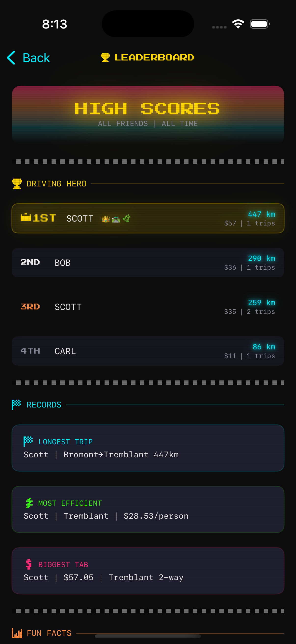Tap the leaf emoji on Scott's winning entry
Image resolution: width=296 pixels, height=644 pixels.
point(127,219)
